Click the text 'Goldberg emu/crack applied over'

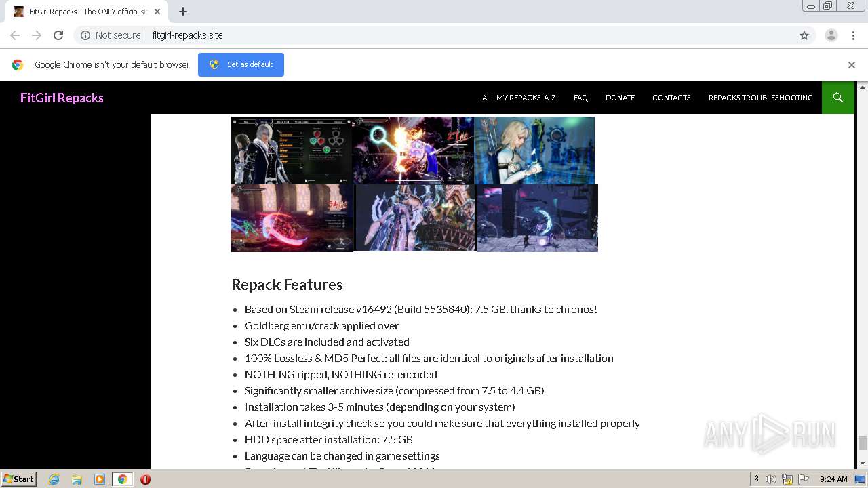pyautogui.click(x=321, y=326)
